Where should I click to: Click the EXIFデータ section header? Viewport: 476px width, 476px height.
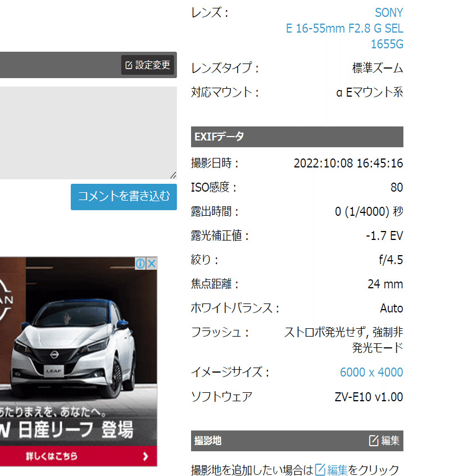click(297, 137)
